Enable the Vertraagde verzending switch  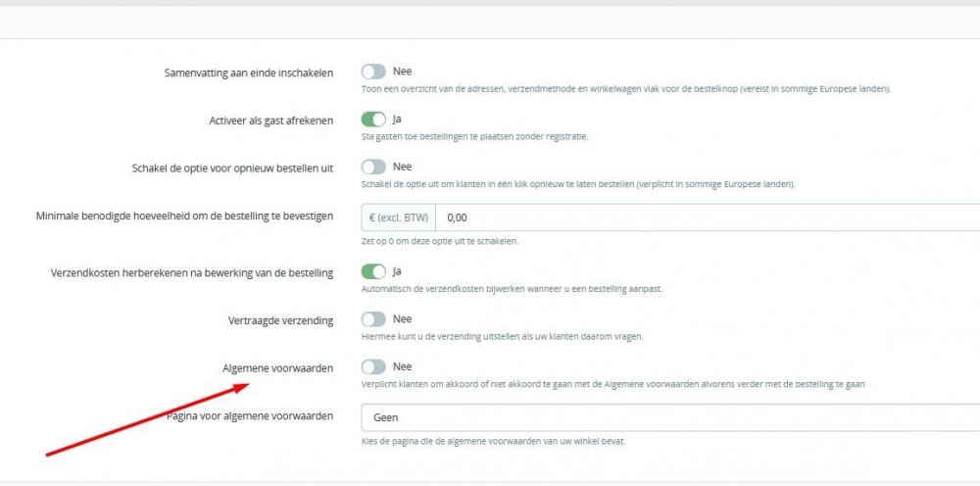click(x=373, y=319)
